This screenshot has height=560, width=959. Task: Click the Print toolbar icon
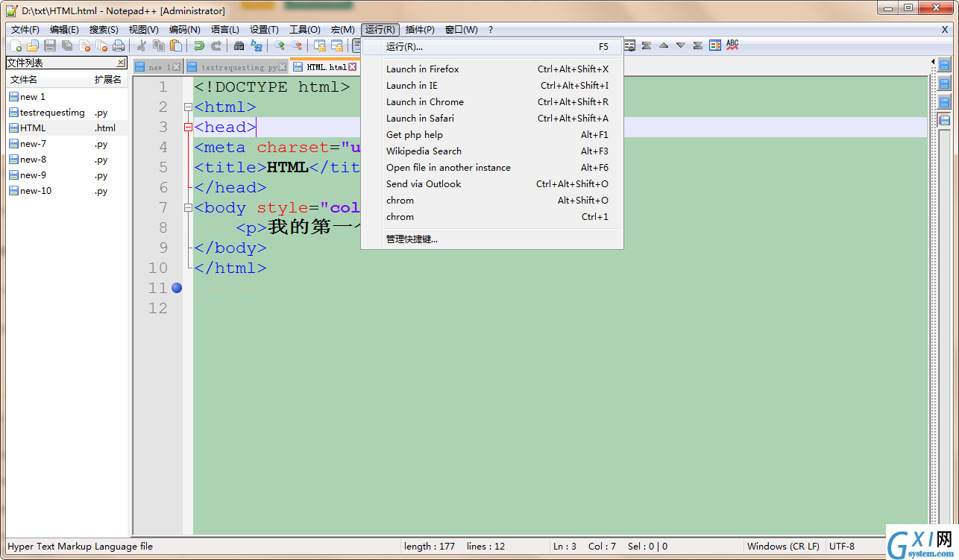coord(119,45)
